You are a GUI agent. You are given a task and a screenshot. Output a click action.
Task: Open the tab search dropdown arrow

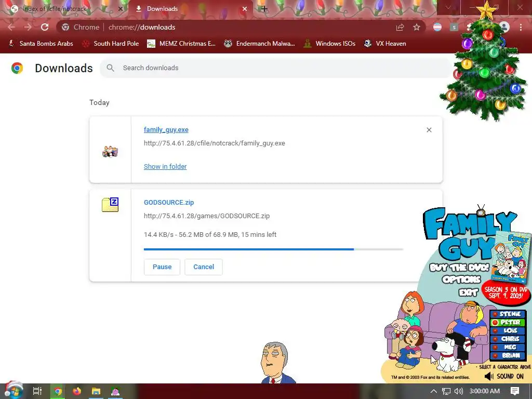coord(448,7)
